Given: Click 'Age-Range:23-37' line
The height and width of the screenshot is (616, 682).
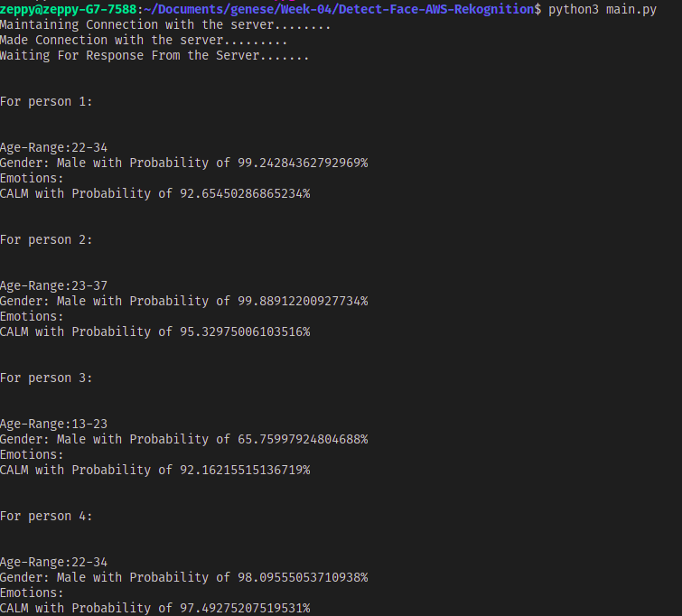Looking at the screenshot, I should (x=53, y=285).
